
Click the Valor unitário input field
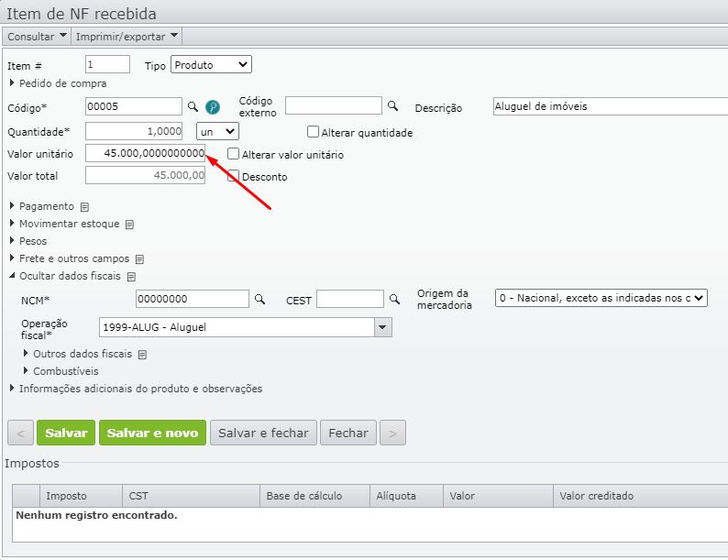145,153
